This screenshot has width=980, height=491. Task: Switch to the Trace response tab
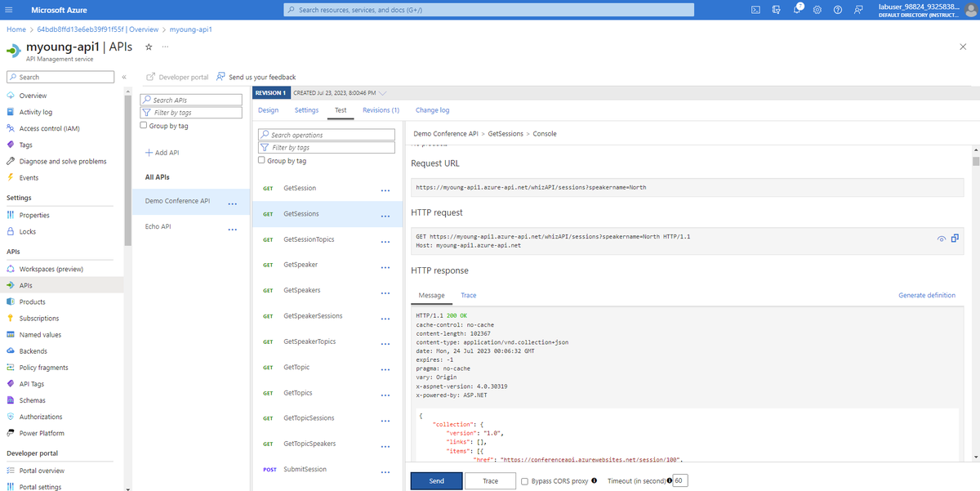(x=469, y=295)
